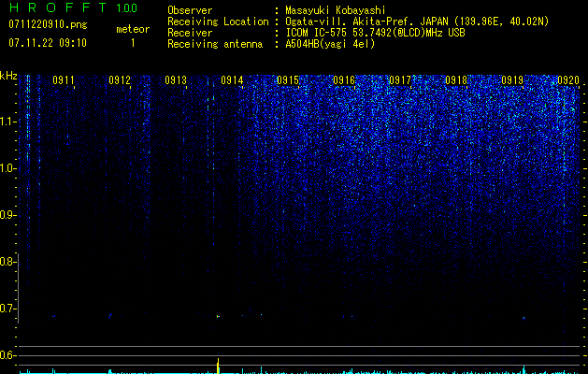Viewport: 588px width, 374px height.
Task: Click the 0919 time marker
Action: tap(512, 80)
